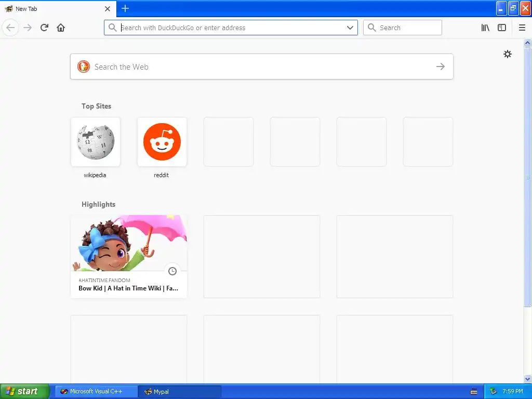The image size is (532, 399).
Task: Restore down the browser window
Action: tap(513, 8)
